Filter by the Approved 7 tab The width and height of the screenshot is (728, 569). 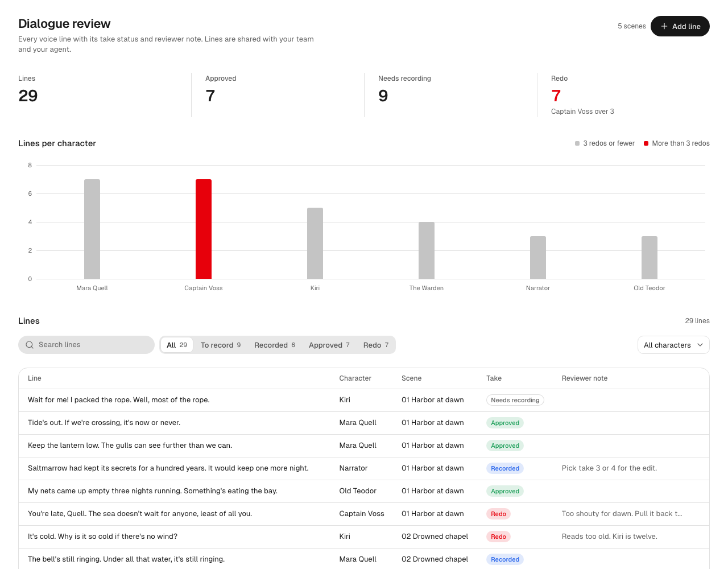[329, 345]
